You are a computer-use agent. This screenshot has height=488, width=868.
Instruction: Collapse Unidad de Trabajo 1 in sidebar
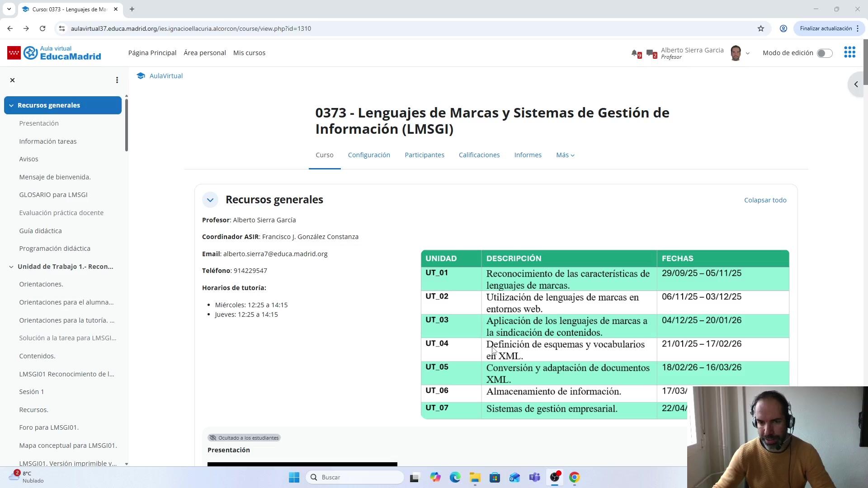click(11, 267)
